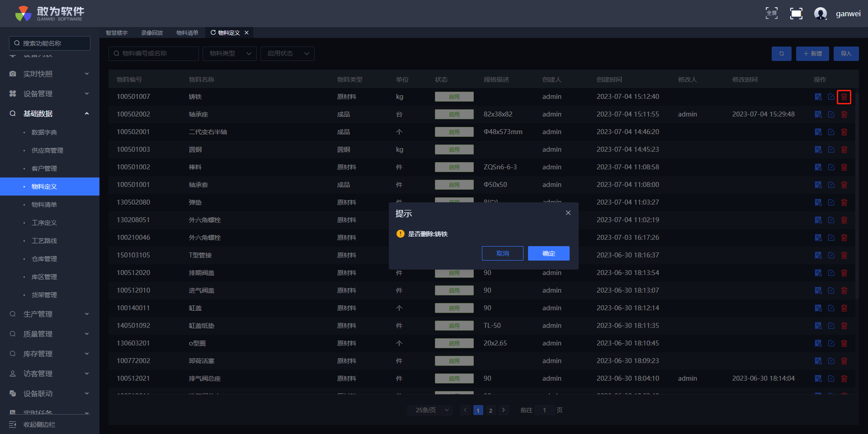Toggle the 启用 status of 铸铁 row

[454, 97]
